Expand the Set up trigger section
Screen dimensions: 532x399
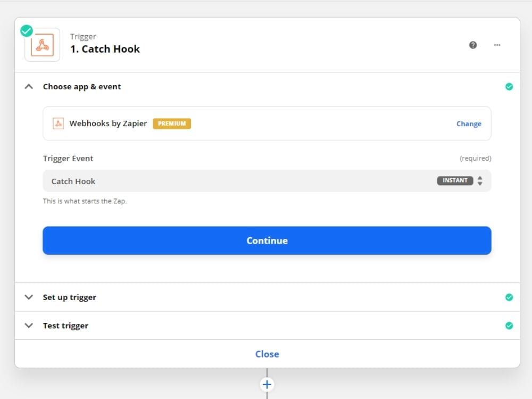29,297
